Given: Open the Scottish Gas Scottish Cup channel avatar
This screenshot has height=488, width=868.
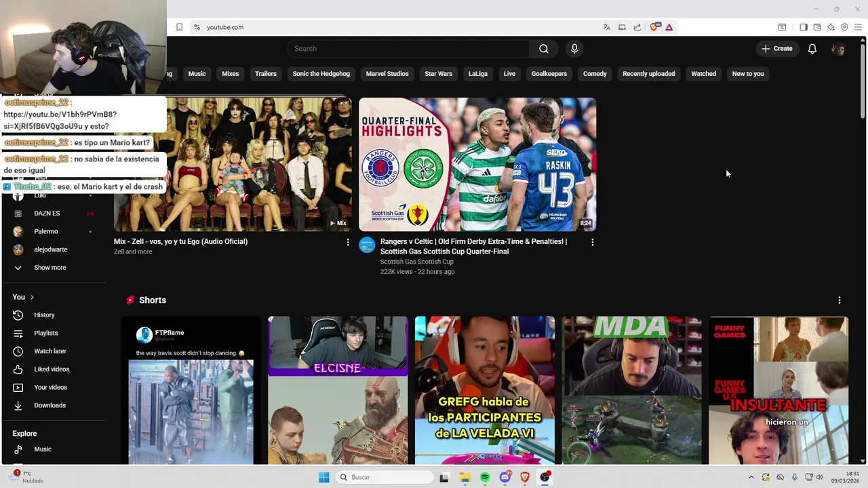Looking at the screenshot, I should [x=367, y=245].
